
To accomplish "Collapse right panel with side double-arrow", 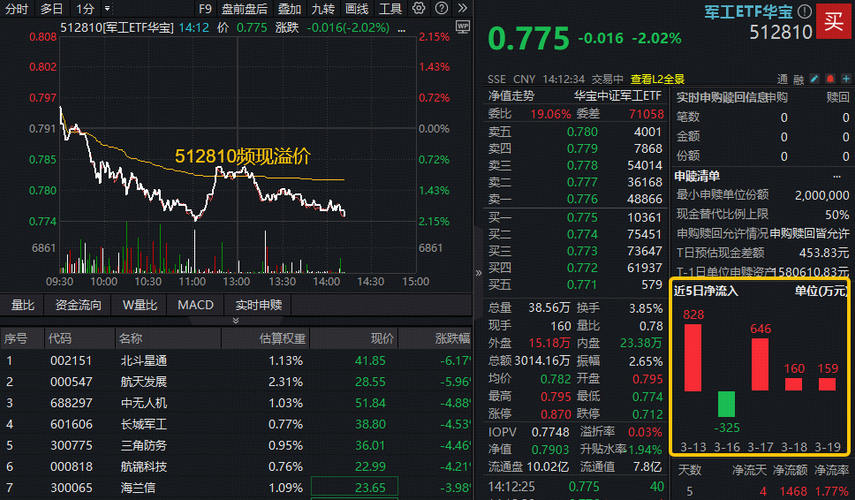I will point(478,273).
